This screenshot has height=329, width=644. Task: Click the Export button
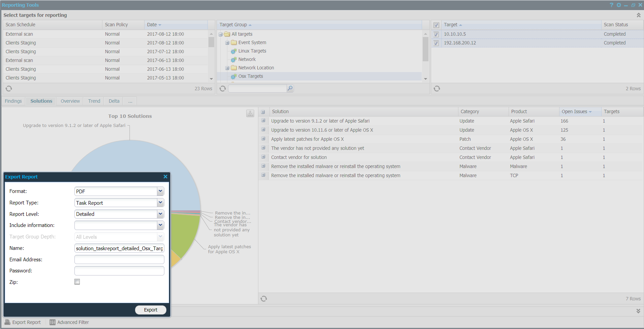click(x=151, y=310)
